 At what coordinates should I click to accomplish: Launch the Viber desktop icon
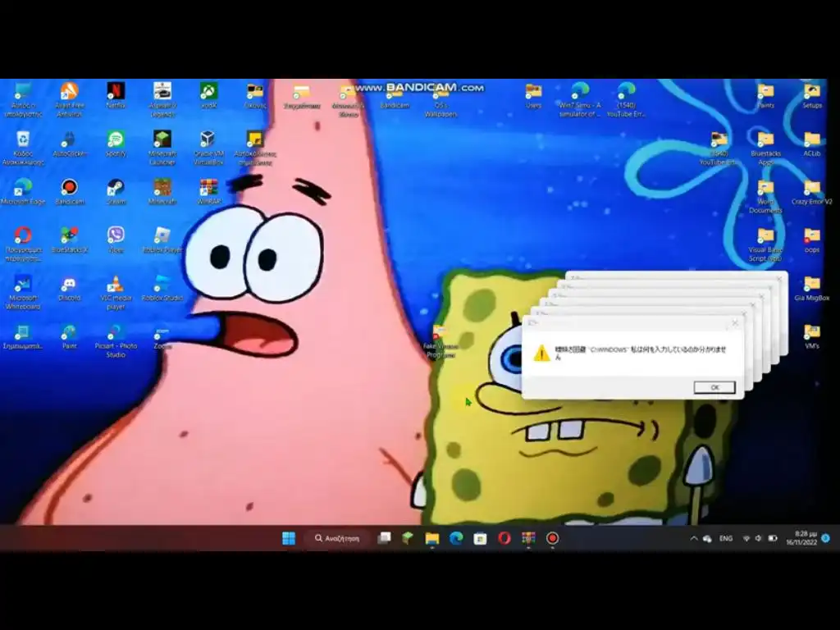(x=116, y=240)
